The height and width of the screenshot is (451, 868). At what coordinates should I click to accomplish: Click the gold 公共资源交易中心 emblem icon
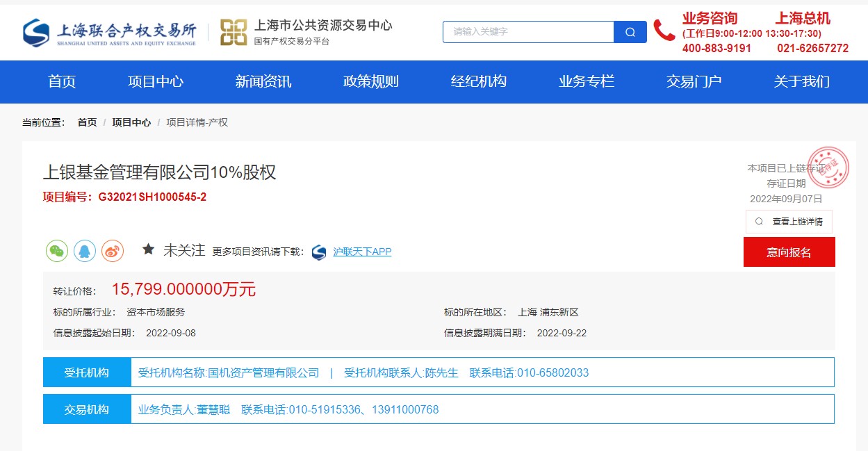tap(234, 32)
